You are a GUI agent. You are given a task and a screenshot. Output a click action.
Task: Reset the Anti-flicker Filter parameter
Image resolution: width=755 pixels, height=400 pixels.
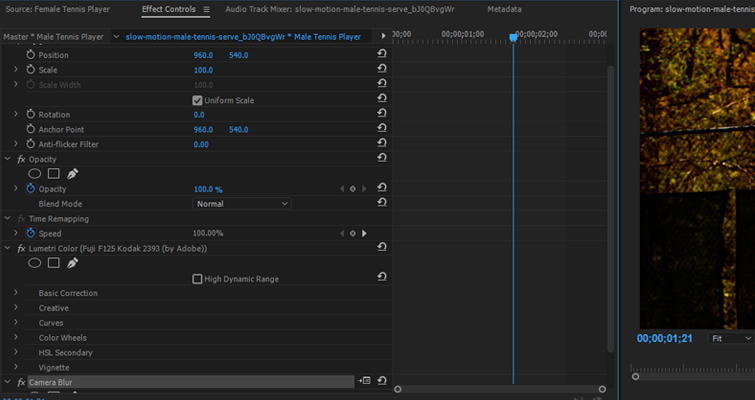click(x=382, y=143)
